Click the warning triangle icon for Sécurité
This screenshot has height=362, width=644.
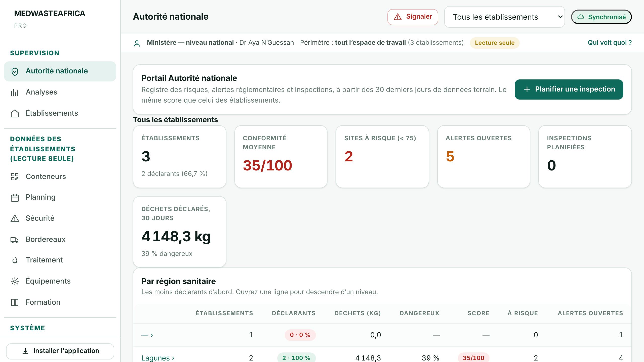pos(15,218)
